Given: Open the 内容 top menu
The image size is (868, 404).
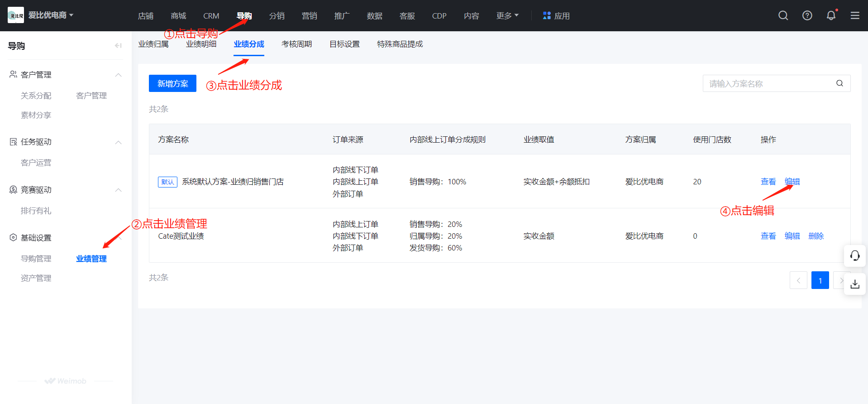Looking at the screenshot, I should (x=471, y=16).
